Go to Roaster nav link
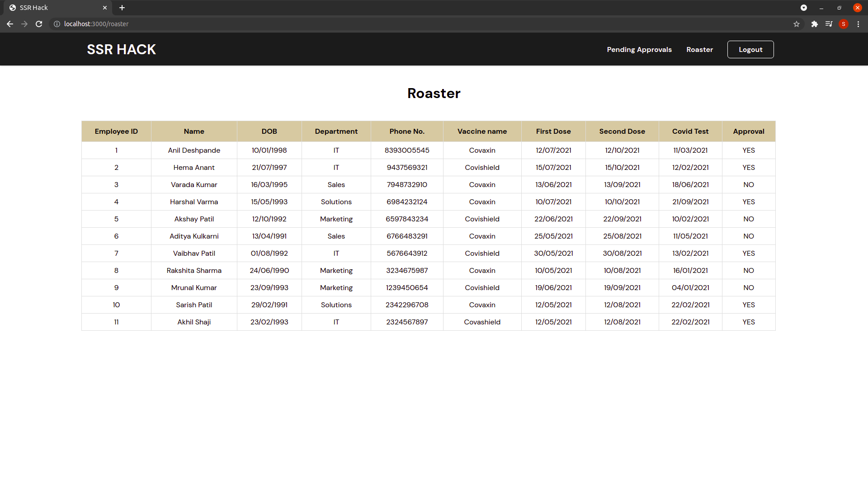Screen dimensions: 868x488 tap(699, 50)
